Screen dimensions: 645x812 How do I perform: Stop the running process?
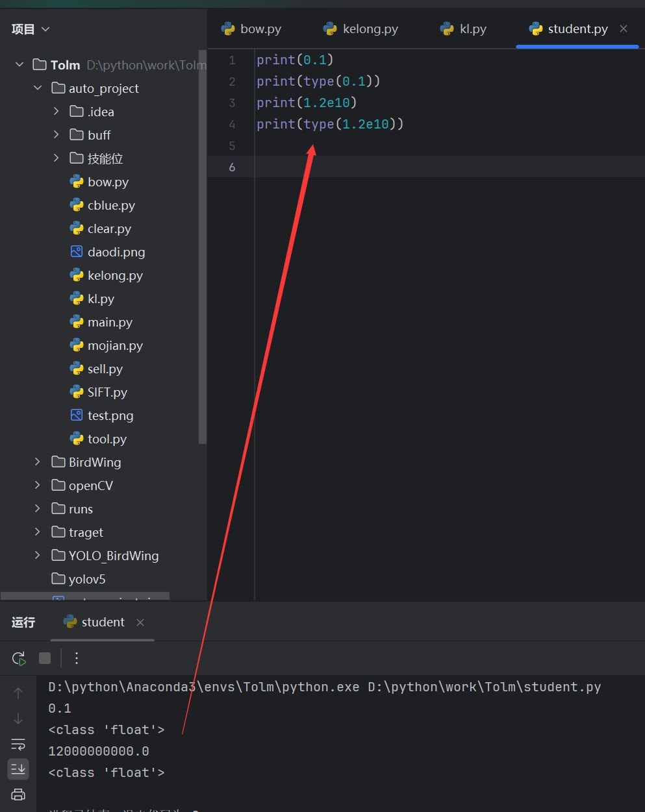coord(45,658)
